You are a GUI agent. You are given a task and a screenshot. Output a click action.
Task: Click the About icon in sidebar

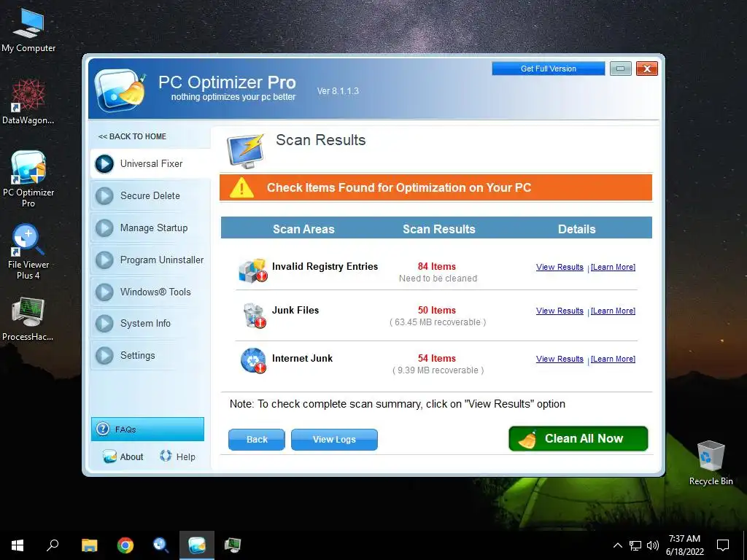pyautogui.click(x=109, y=456)
